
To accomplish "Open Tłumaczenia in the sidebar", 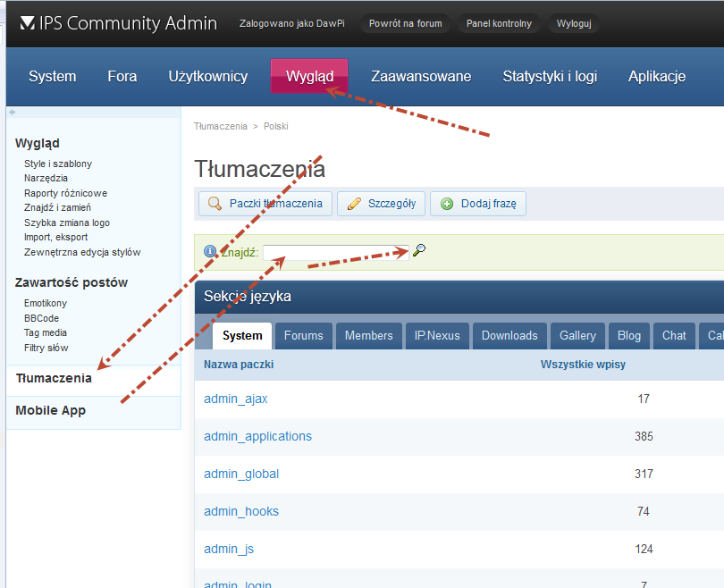I will pyautogui.click(x=54, y=378).
